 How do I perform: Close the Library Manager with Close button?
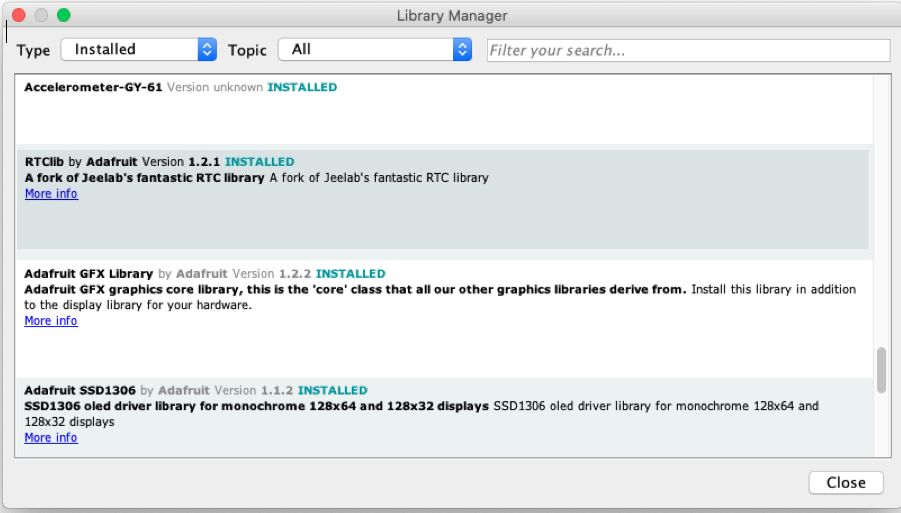846,483
